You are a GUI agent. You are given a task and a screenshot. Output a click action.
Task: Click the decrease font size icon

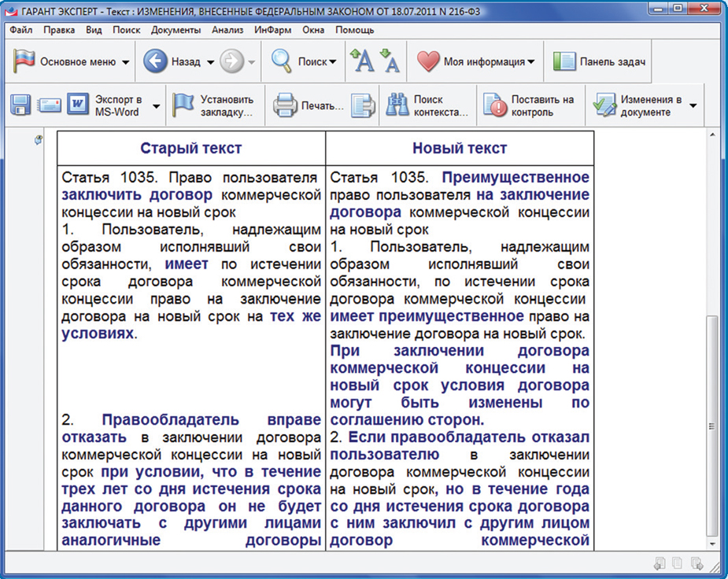[390, 61]
